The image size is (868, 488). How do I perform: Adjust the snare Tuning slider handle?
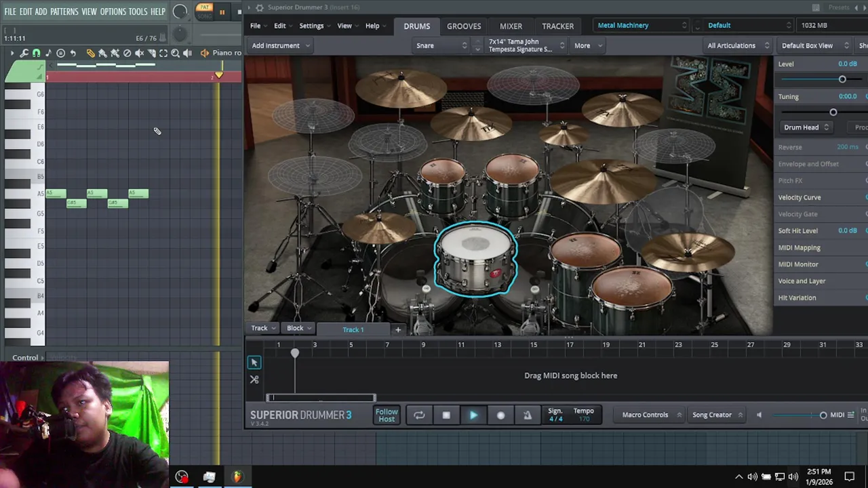[833, 113]
